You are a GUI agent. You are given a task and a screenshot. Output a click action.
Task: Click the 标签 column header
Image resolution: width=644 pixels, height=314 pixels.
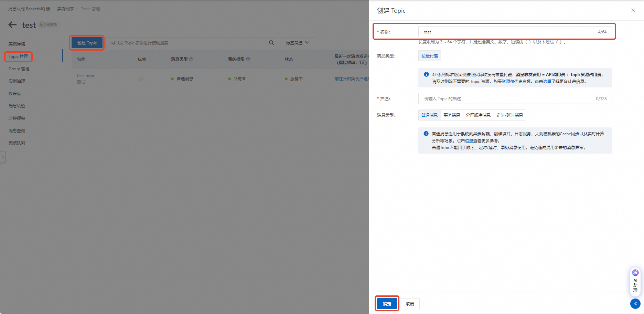pyautogui.click(x=142, y=60)
